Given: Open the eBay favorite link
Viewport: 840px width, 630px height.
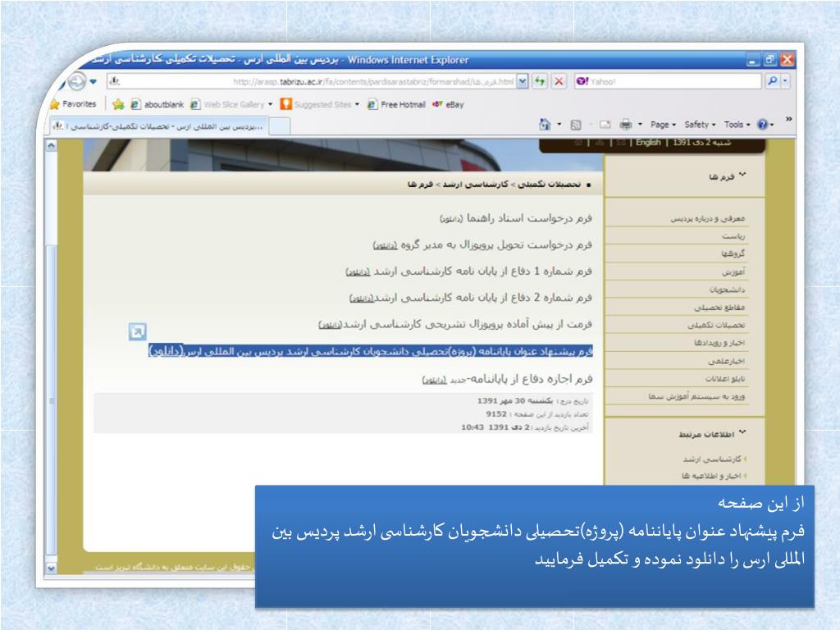Looking at the screenshot, I should [x=448, y=104].
